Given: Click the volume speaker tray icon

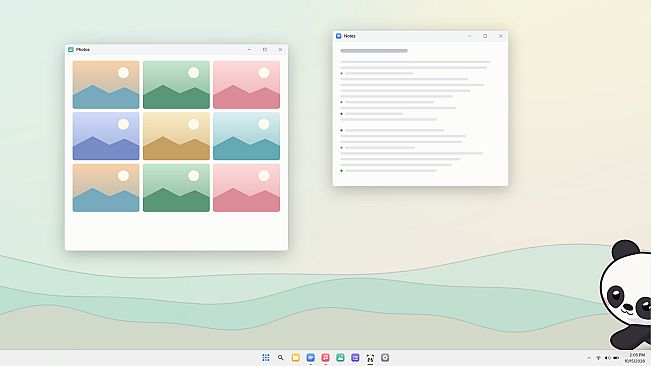Looking at the screenshot, I should (x=607, y=358).
